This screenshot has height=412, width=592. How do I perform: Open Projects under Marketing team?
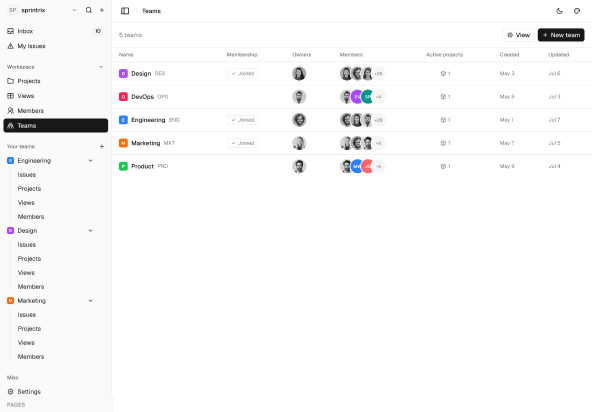pyautogui.click(x=29, y=329)
